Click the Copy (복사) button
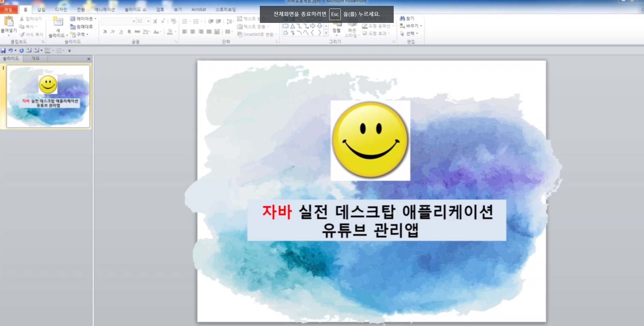Viewport: 644px width, 326px height. (28, 26)
